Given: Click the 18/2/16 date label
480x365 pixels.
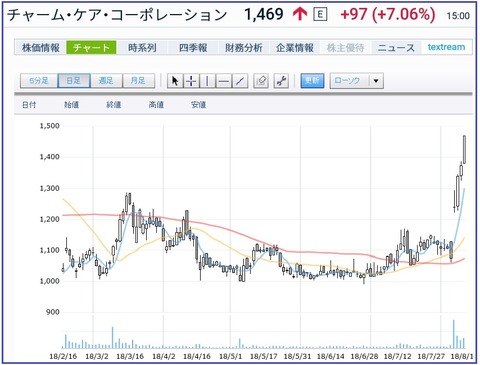Looking at the screenshot, I should (x=63, y=356).
